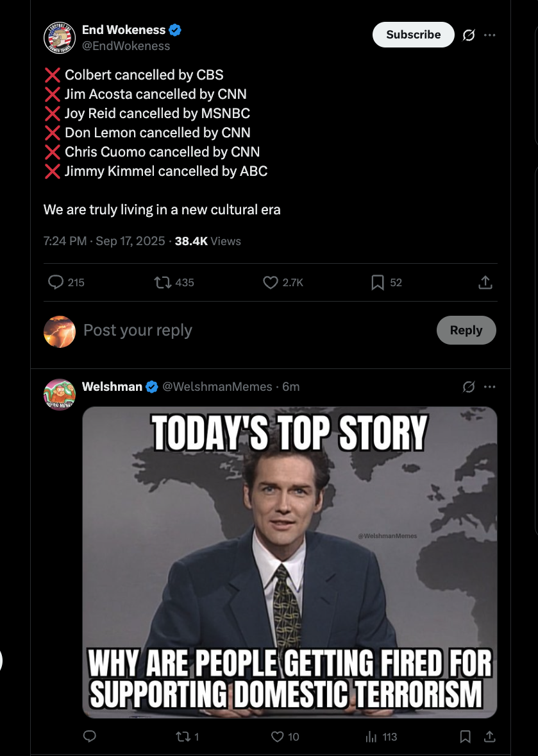Click Grok icon on Welshman reply
The height and width of the screenshot is (756, 538).
pyautogui.click(x=469, y=387)
